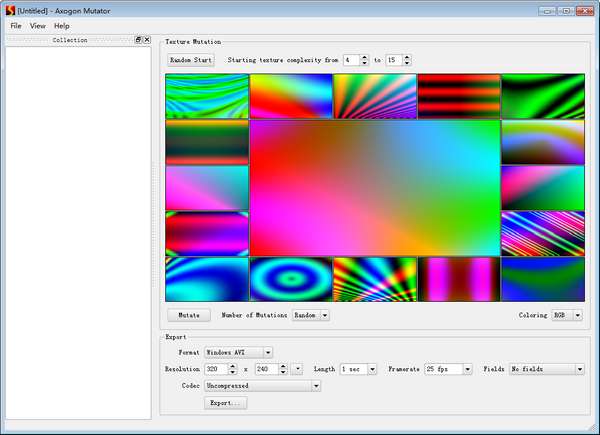Click the Axogon Mutator app icon
The image size is (600, 435).
[9, 10]
